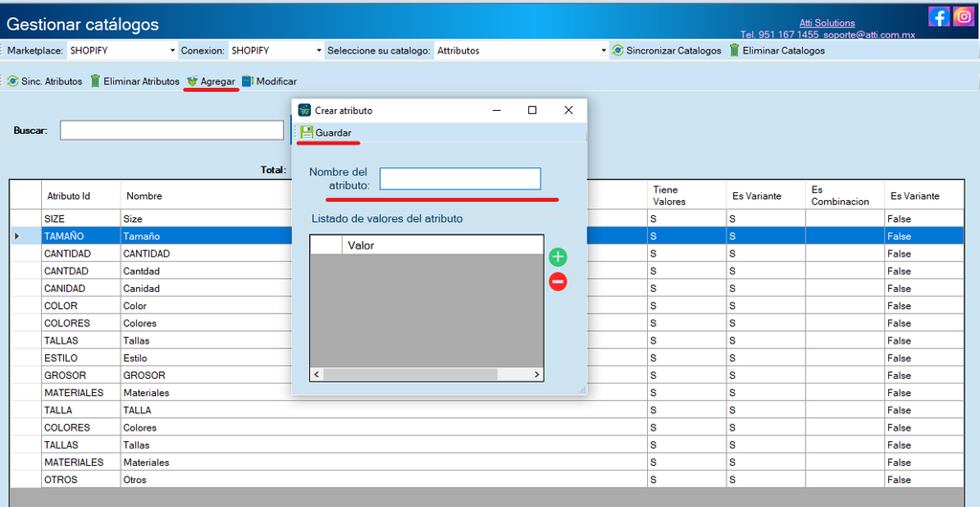Click the values list left scroll arrow

[316, 374]
